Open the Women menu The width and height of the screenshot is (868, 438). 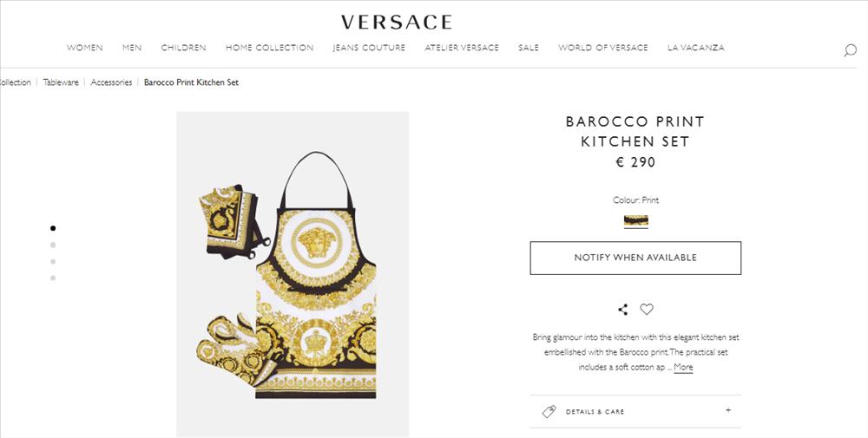click(x=85, y=48)
